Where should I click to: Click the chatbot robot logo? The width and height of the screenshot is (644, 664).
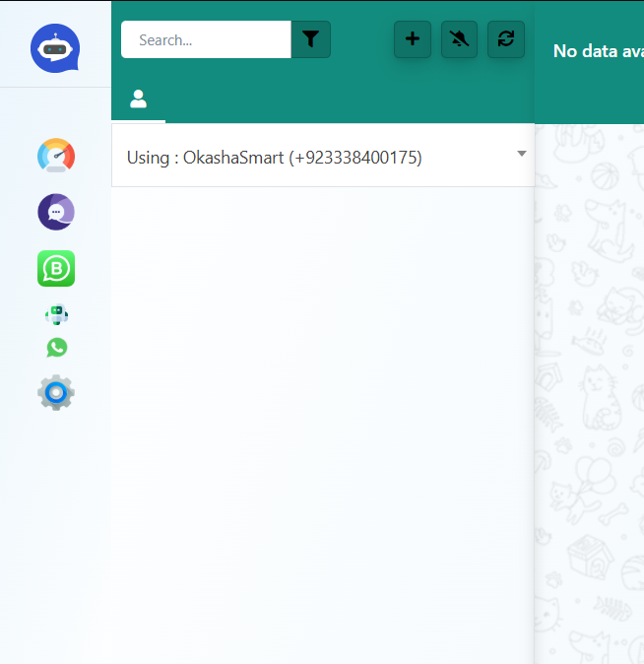55,48
